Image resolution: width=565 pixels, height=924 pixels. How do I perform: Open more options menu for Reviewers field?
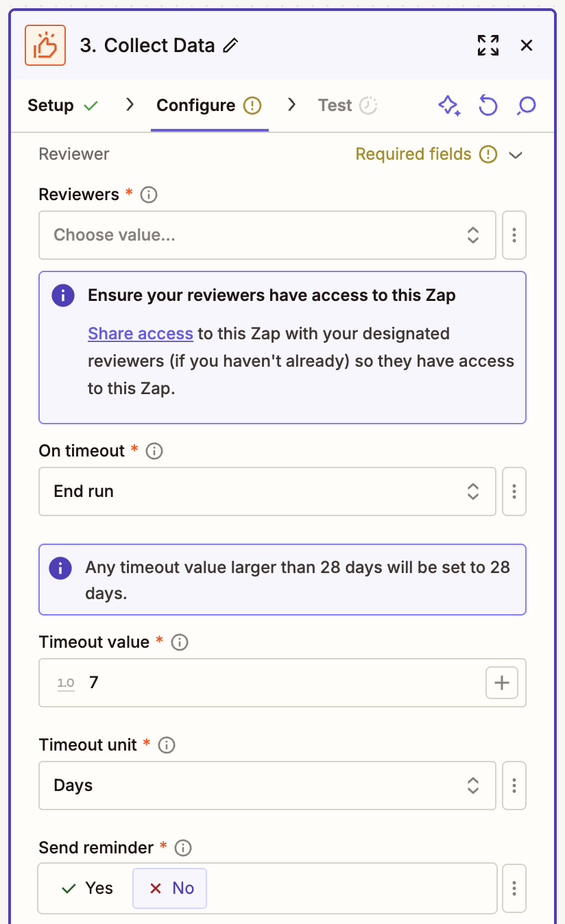coord(514,235)
